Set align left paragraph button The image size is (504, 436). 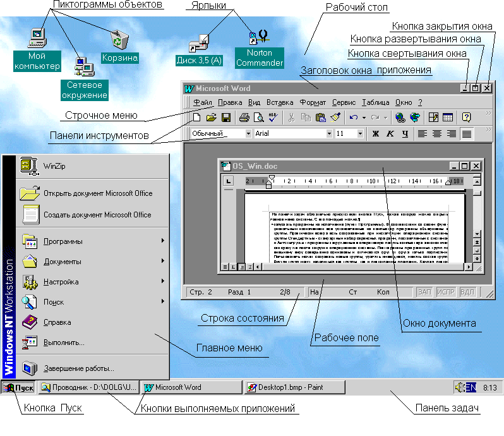click(x=423, y=133)
